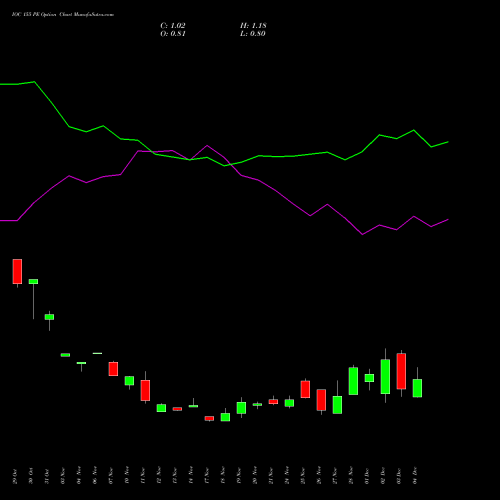This screenshot has height=500, width=500.
Task: Click the tall red candlestick for 03 Dec
Action: pyautogui.click(x=401, y=371)
